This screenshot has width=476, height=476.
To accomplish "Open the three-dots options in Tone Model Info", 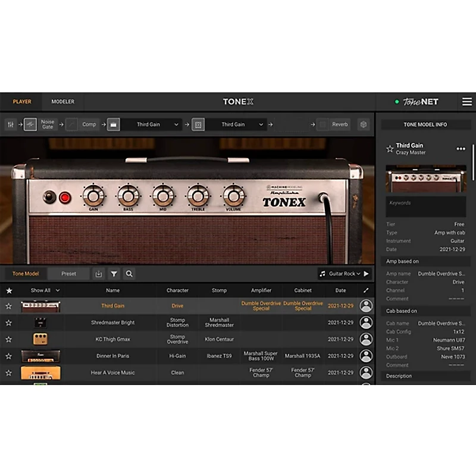I will tap(461, 149).
